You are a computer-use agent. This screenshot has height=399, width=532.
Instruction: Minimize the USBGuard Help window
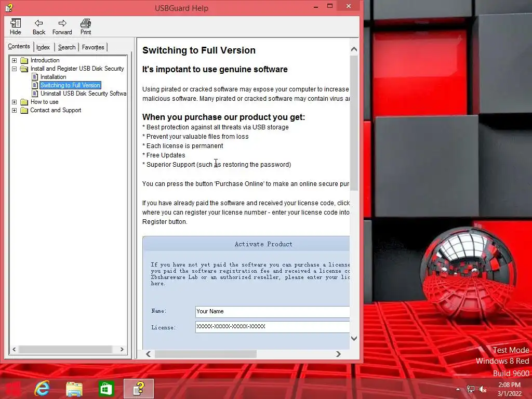click(x=316, y=6)
